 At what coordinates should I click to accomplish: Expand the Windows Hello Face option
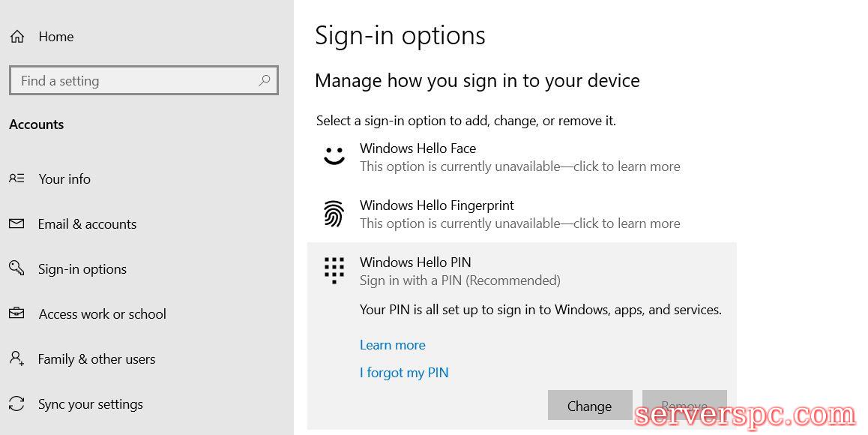(519, 157)
